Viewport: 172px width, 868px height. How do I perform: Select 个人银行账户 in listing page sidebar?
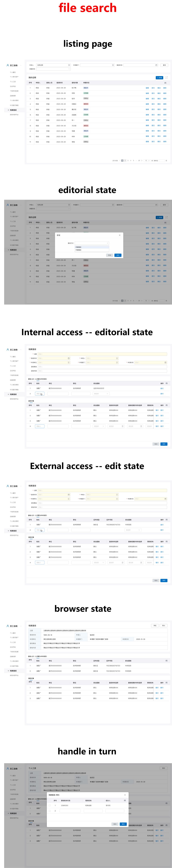pyautogui.click(x=14, y=77)
